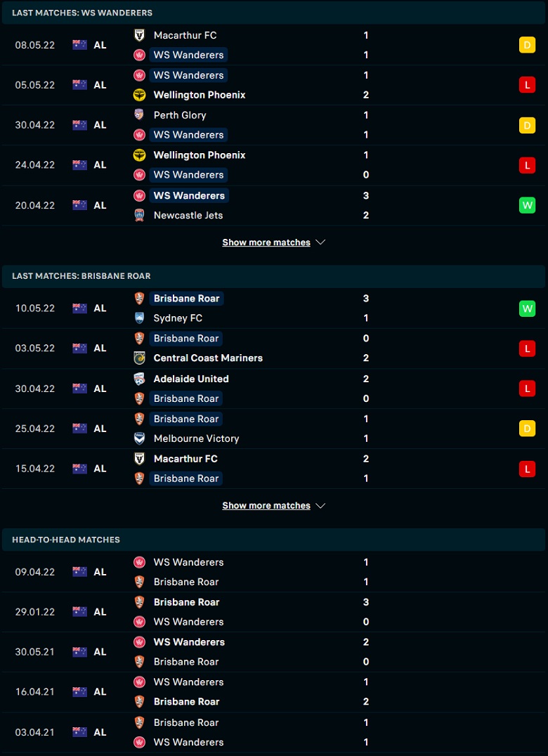
Task: Click the Adelaide United crest icon
Action: [139, 379]
